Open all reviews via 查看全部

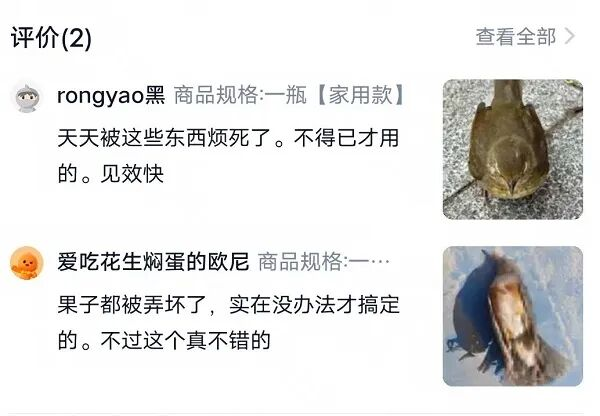[515, 37]
